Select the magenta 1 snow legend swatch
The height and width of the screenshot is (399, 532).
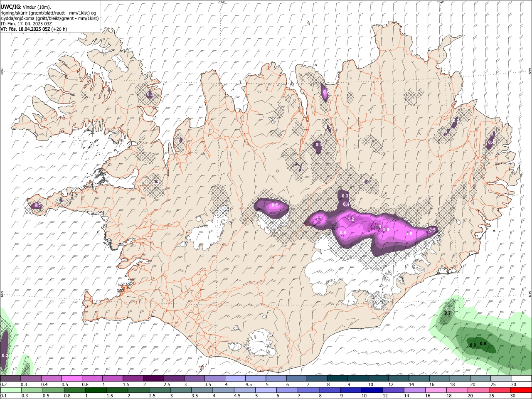click(x=112, y=379)
